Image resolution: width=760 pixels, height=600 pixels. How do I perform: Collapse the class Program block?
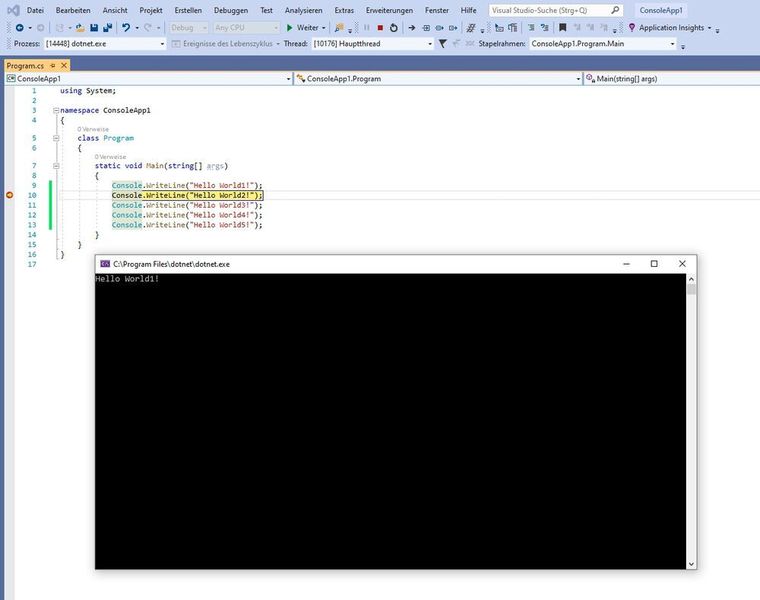click(56, 138)
